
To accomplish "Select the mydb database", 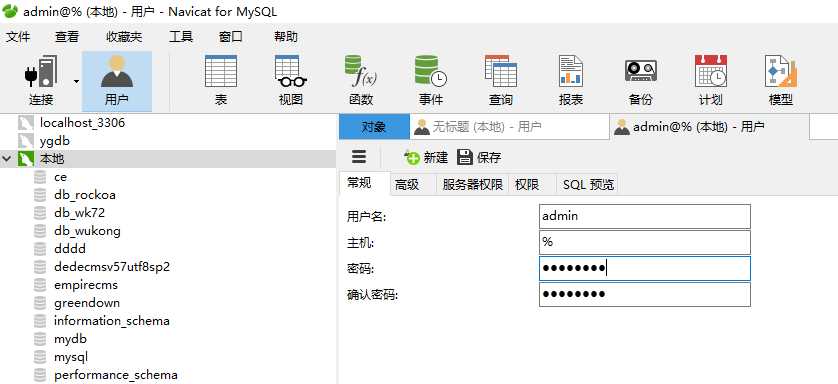I will tap(70, 339).
